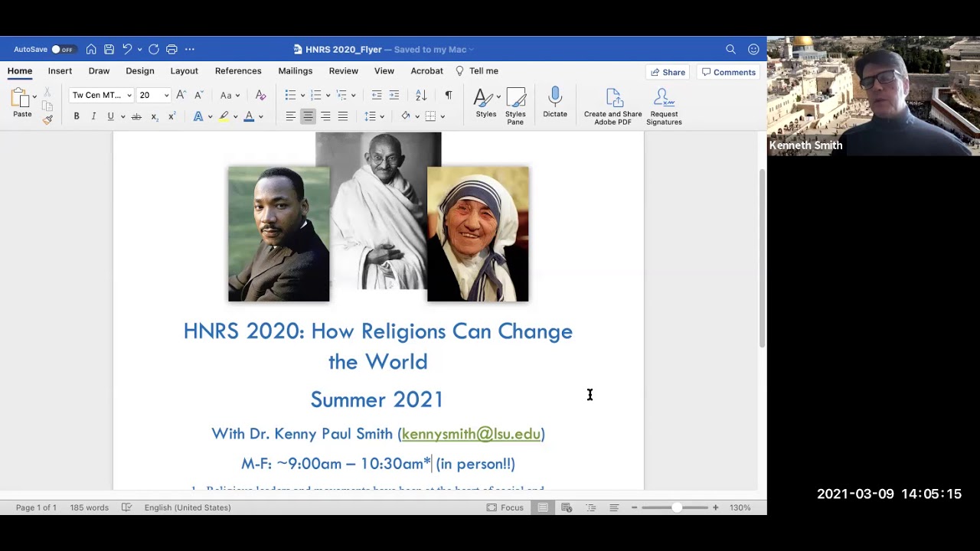Increase font size with larger A icon
The image size is (980, 551).
pyautogui.click(x=181, y=95)
